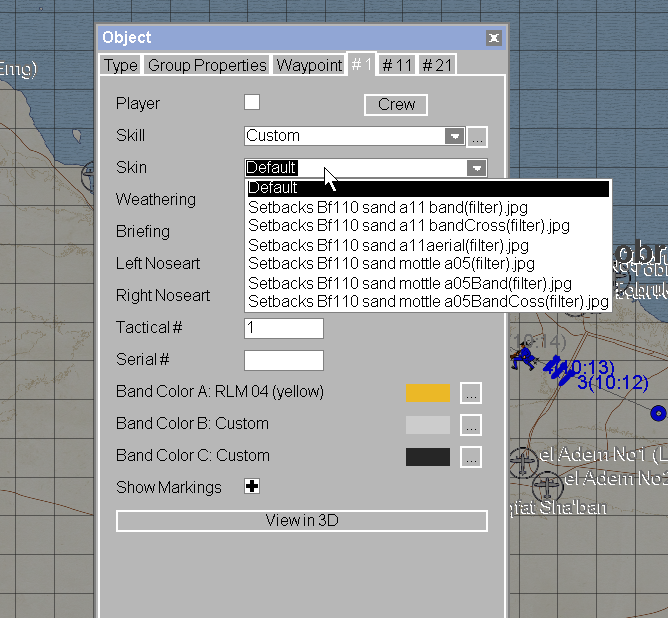Select the #21 aircraft tab
Screen dimensions: 668x618
[437, 65]
